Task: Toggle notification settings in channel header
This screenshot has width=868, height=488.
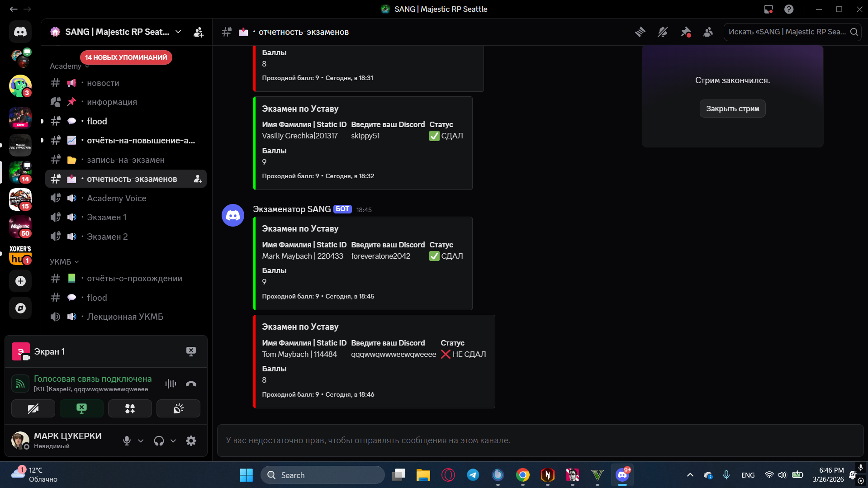Action: (663, 32)
